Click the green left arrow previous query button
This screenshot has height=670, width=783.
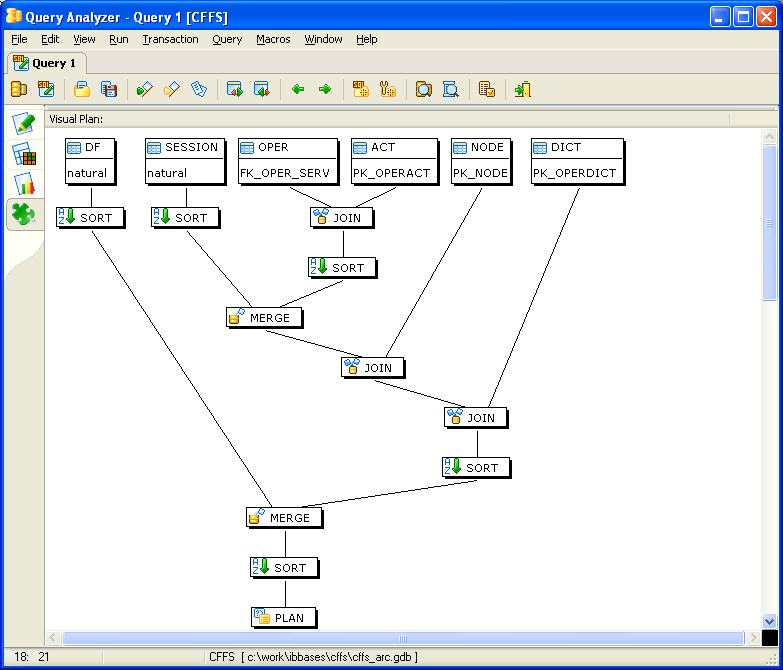298,90
